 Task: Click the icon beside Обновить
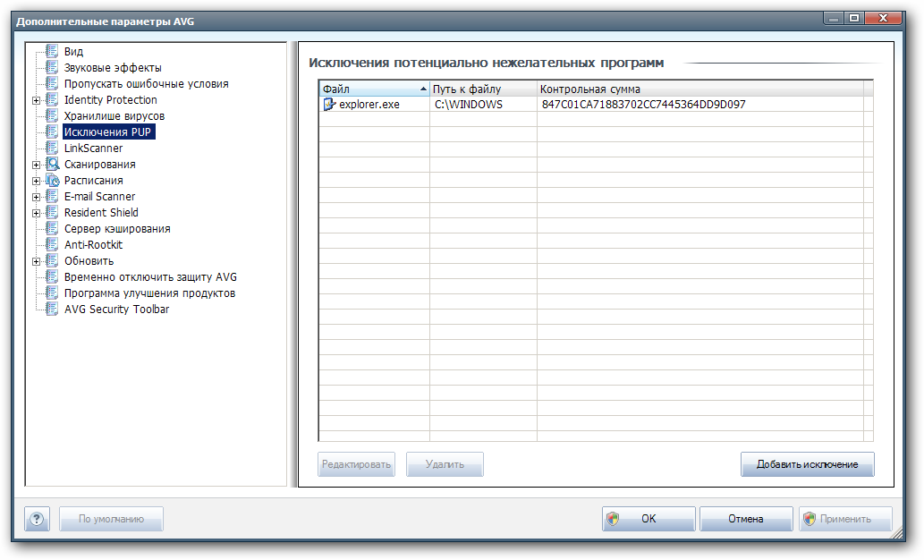click(x=52, y=260)
